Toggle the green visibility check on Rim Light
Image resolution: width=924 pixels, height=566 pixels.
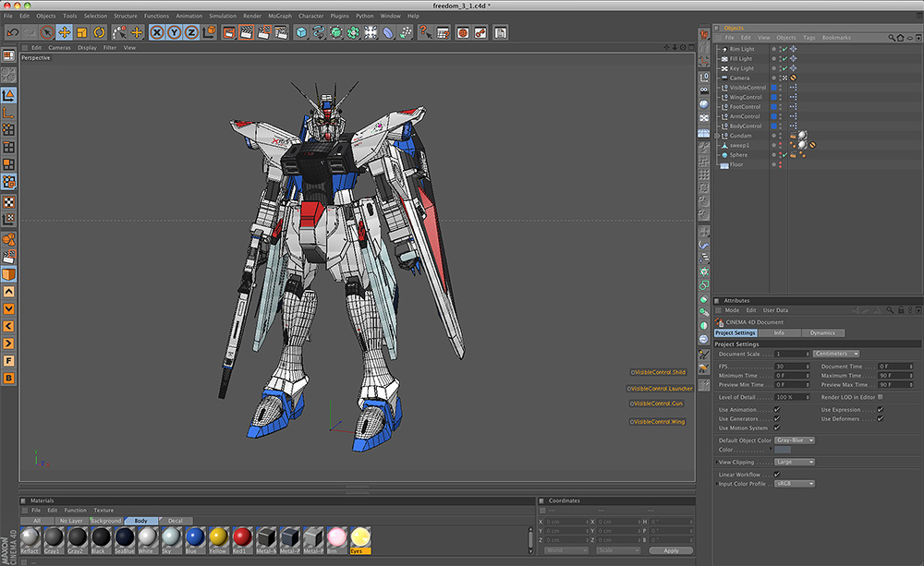pos(784,48)
